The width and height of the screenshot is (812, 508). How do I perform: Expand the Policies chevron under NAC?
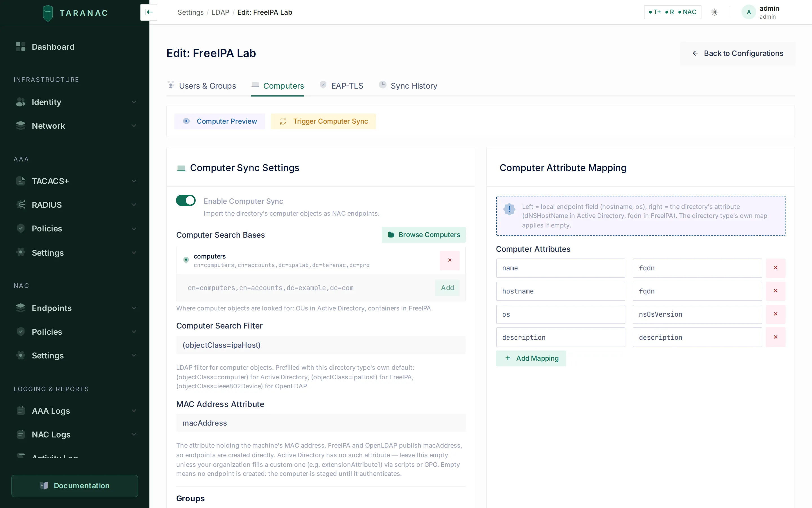[x=134, y=332]
